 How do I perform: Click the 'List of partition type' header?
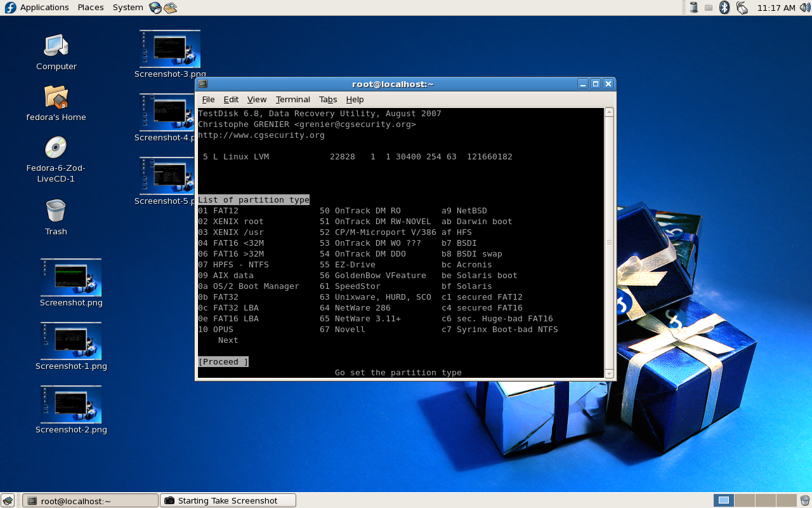pos(254,199)
